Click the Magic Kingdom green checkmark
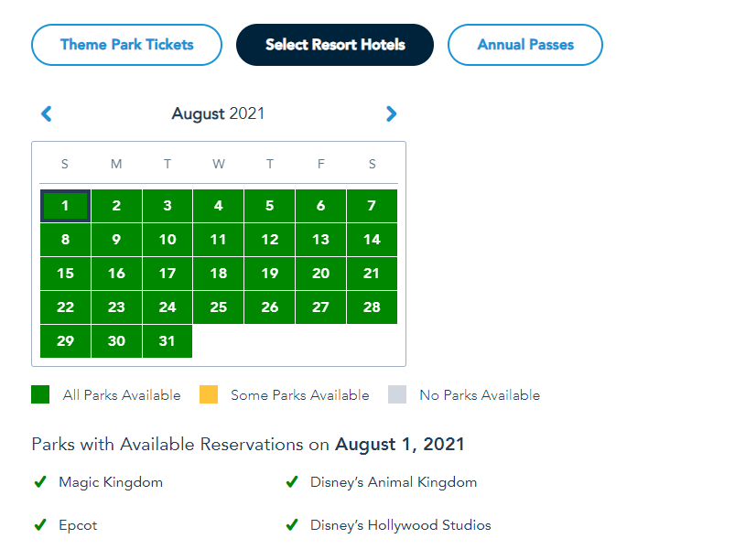This screenshot has width=735, height=560. (x=40, y=482)
